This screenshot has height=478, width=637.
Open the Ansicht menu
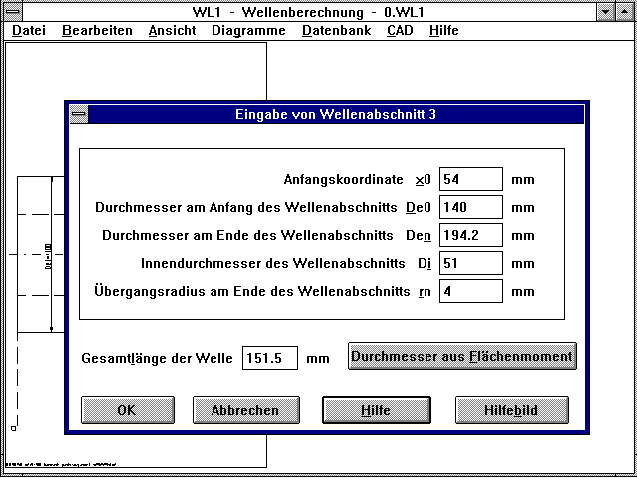172,30
